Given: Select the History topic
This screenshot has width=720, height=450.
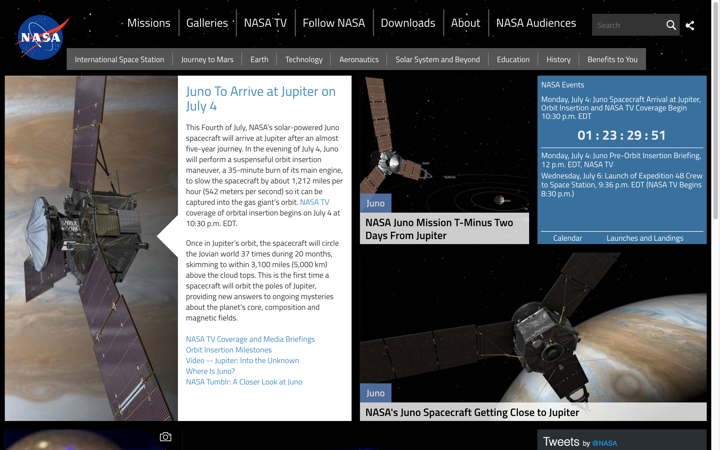Looking at the screenshot, I should pyautogui.click(x=558, y=59).
